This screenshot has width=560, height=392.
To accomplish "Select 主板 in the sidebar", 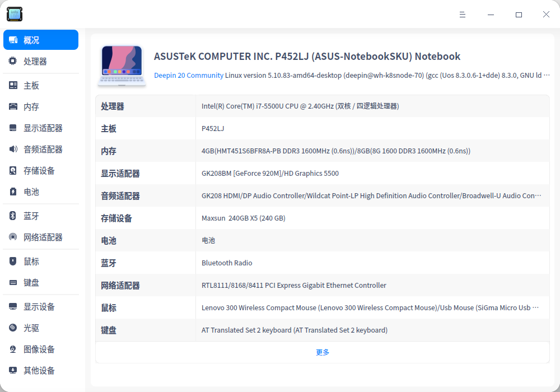I will tap(41, 85).
